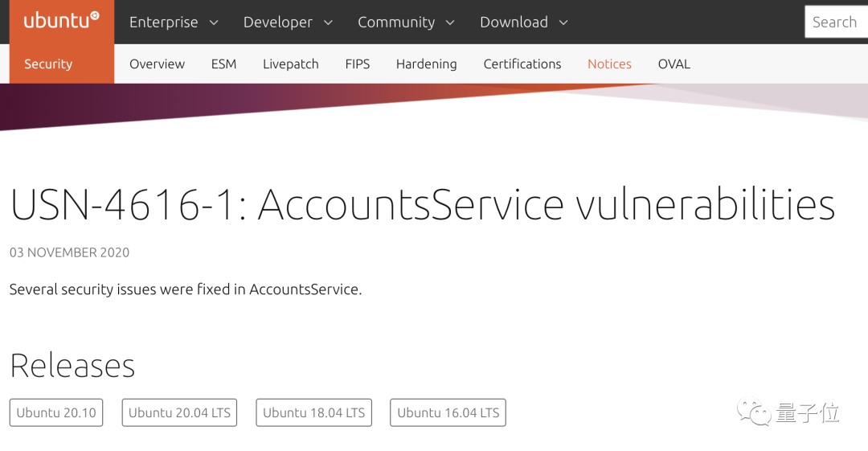Go to the Overview tab
Image resolution: width=868 pixels, height=451 pixels.
(158, 64)
